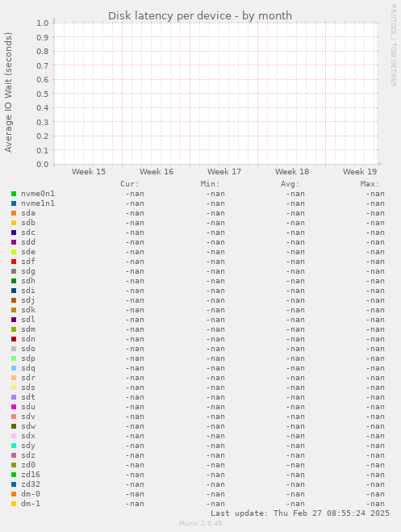Select the sdl legend label

[28, 320]
